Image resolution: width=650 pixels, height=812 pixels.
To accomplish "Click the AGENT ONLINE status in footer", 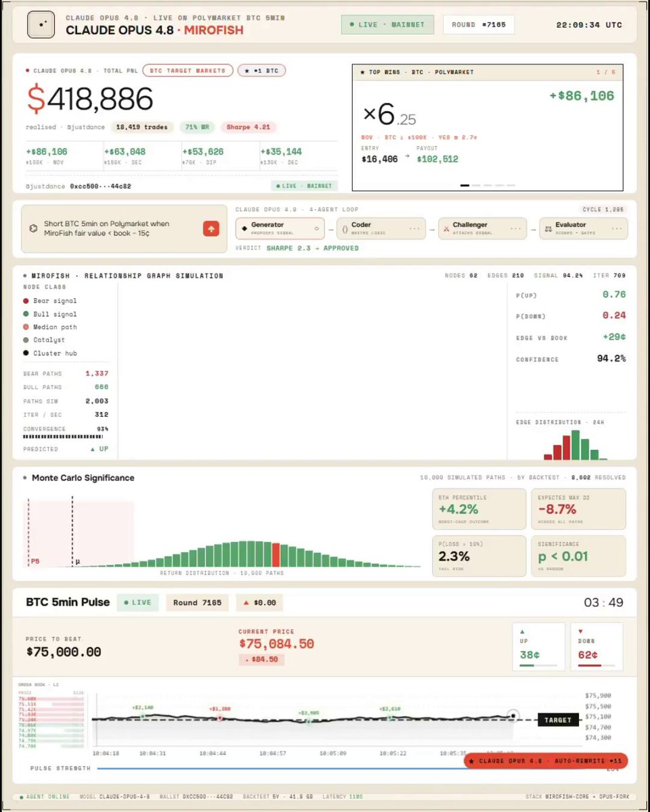I will coord(45,796).
